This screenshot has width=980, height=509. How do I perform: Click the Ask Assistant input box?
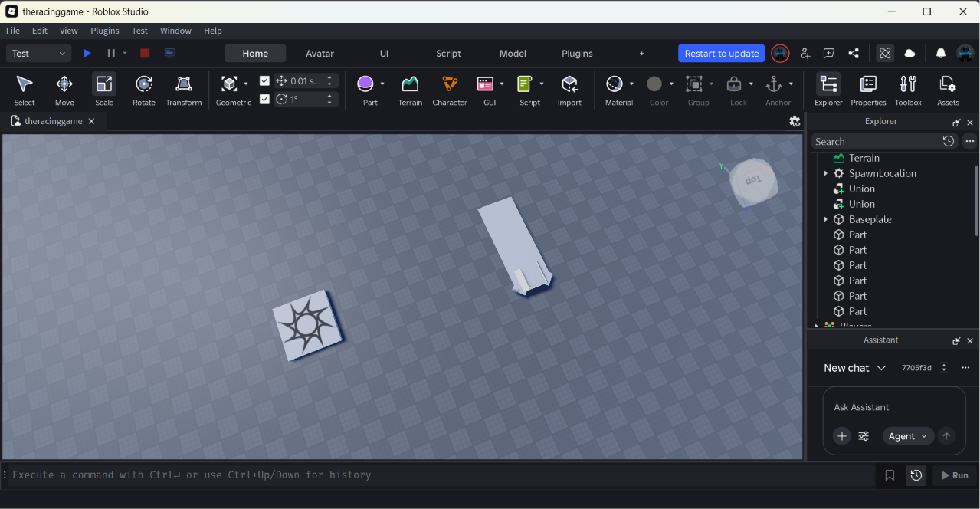coord(893,407)
